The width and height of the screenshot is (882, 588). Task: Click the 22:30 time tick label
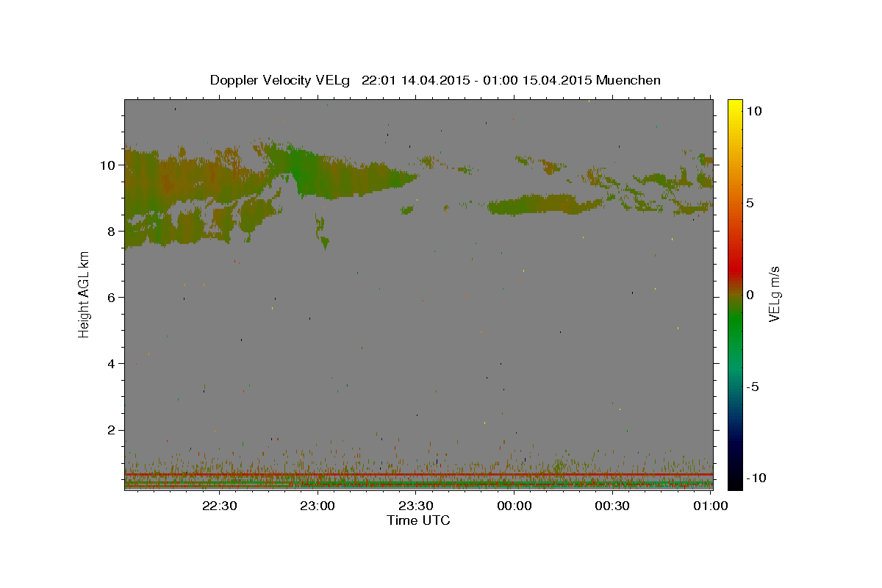tap(220, 506)
